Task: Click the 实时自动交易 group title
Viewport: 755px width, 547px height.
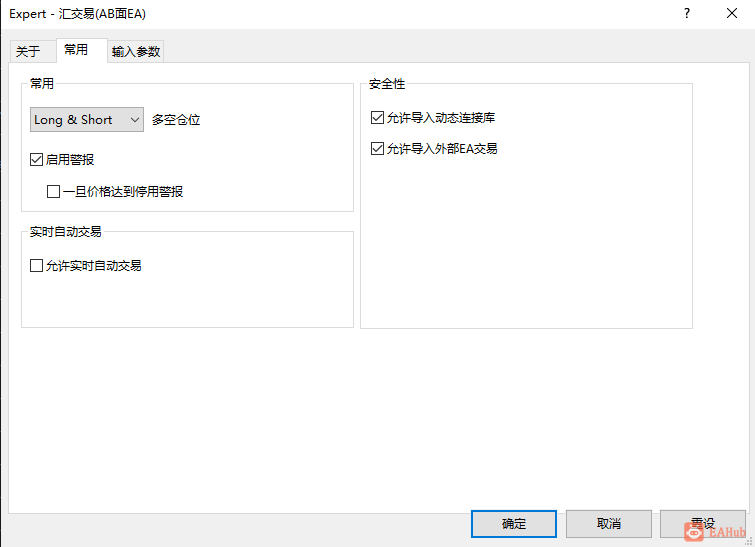Action: pos(65,232)
